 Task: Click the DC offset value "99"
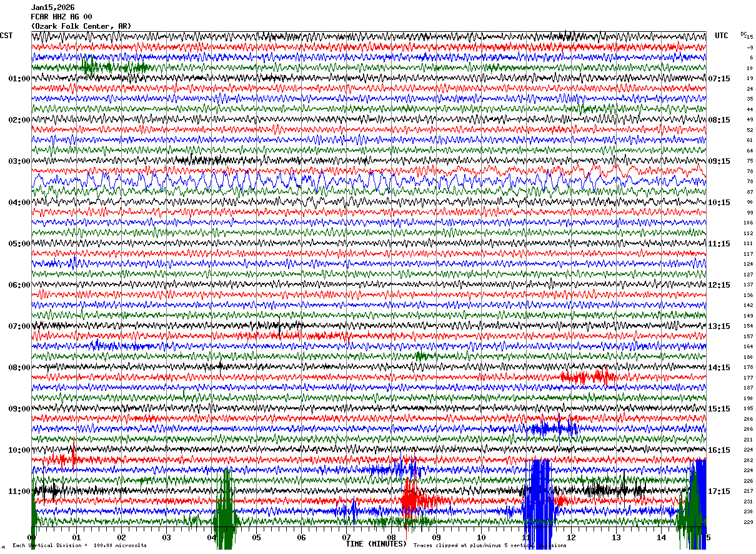pos(750,213)
